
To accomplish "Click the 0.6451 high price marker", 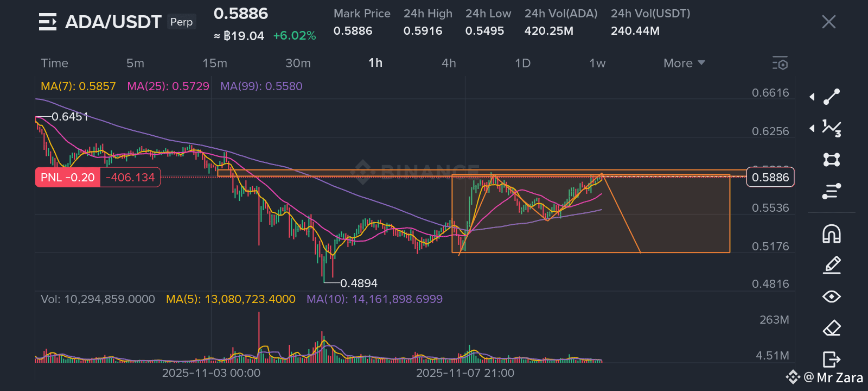I will (70, 117).
